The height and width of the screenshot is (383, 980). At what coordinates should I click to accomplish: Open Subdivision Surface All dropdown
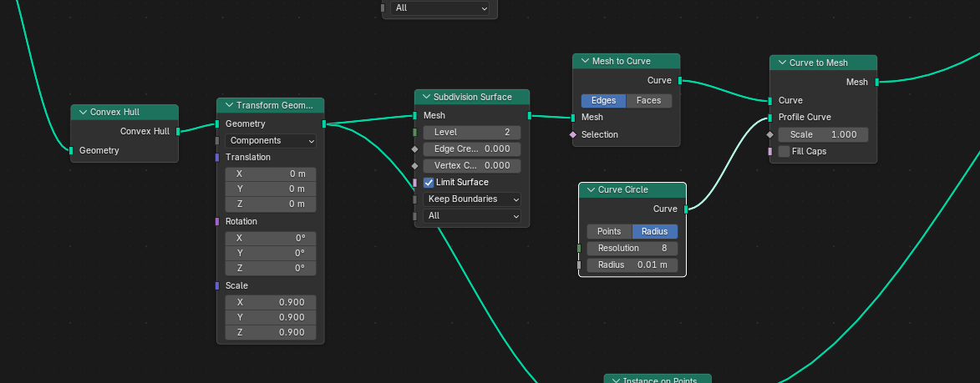[x=471, y=216]
